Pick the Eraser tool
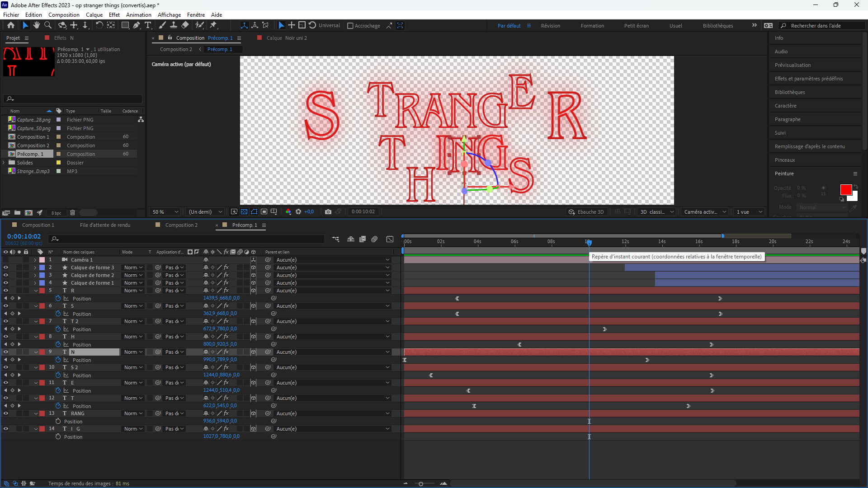 coord(185,25)
